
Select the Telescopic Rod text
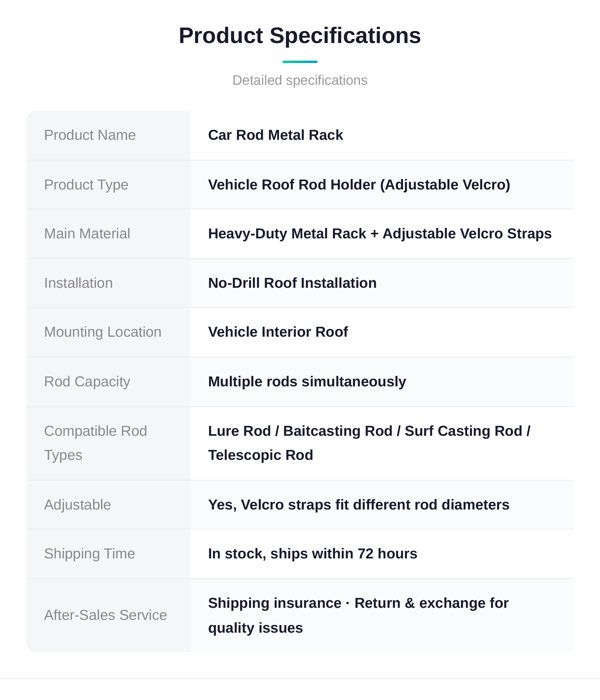261,455
